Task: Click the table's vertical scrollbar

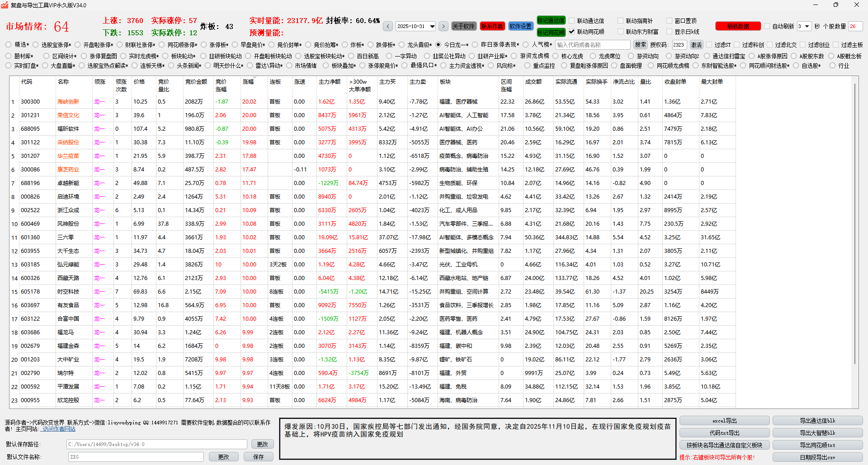Action: tap(854, 224)
